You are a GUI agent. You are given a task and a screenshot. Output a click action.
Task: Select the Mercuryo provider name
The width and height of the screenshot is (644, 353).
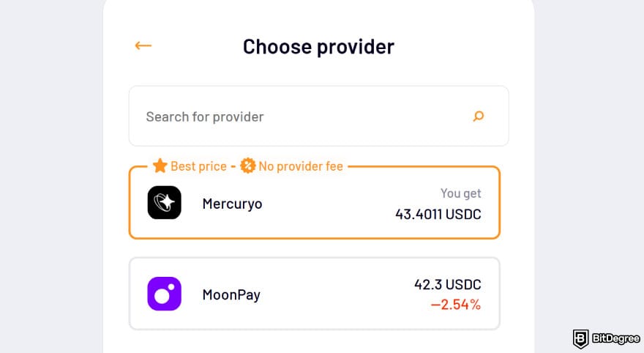click(x=232, y=204)
